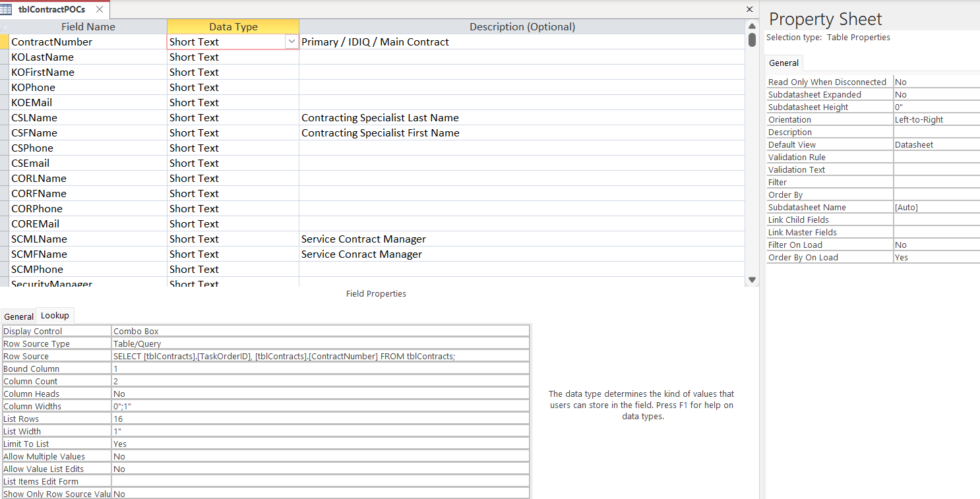Click the Allow Multiple Values 'No' value

click(321, 457)
